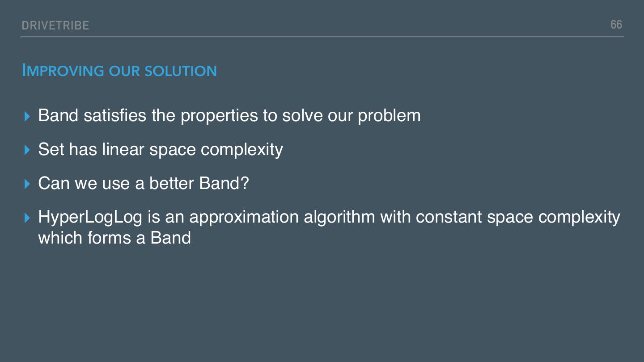Click the bullet arrow beside "Set has linear"
Viewport: 644px width, 362px height.
(x=28, y=150)
